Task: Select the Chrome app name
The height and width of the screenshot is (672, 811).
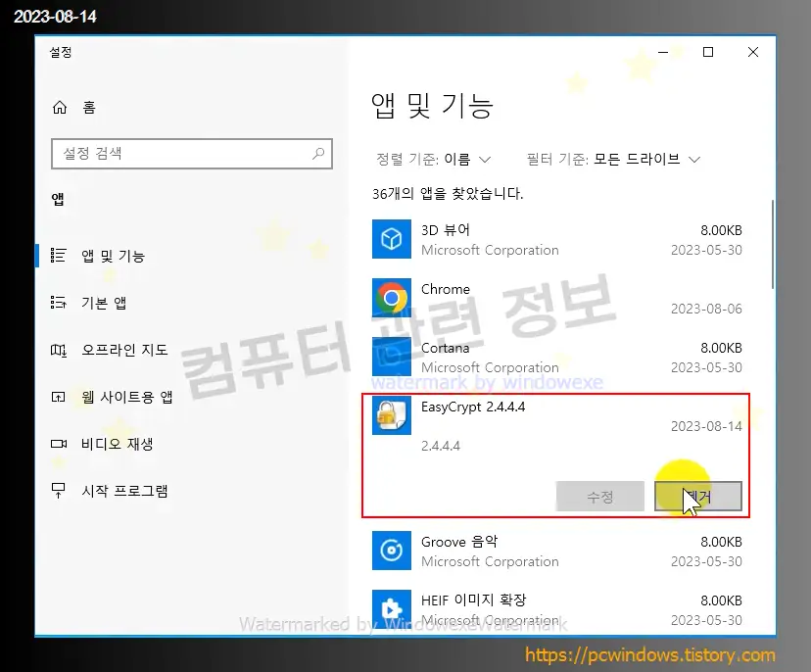Action: click(x=446, y=289)
